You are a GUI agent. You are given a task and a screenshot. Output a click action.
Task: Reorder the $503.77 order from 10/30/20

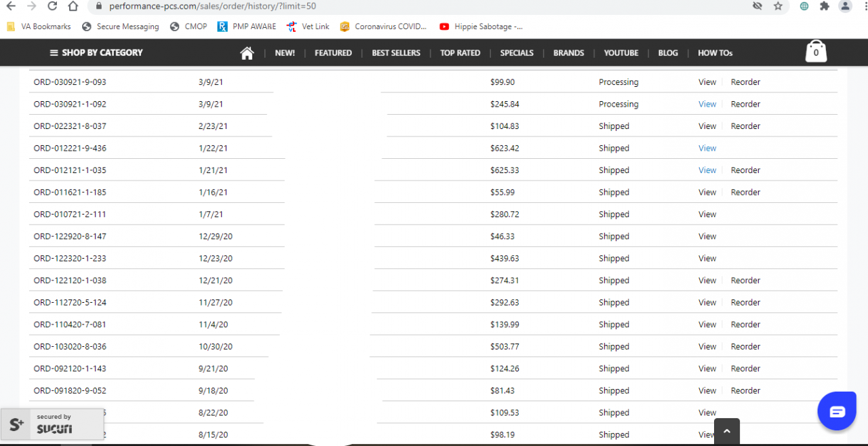[x=745, y=347]
